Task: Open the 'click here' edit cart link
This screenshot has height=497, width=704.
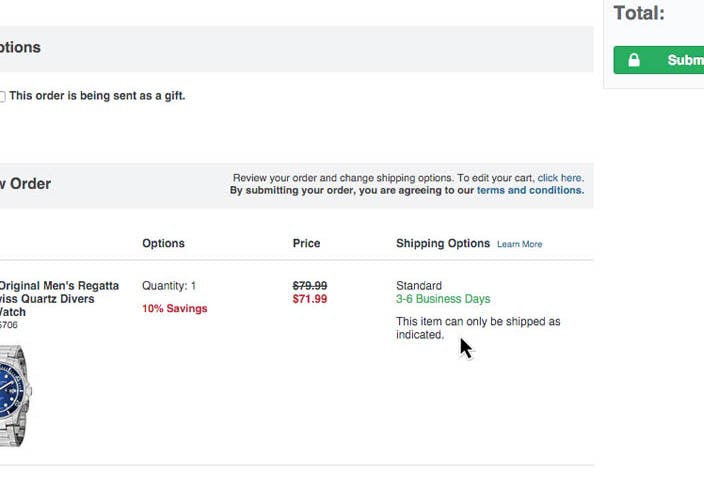Action: (x=559, y=178)
